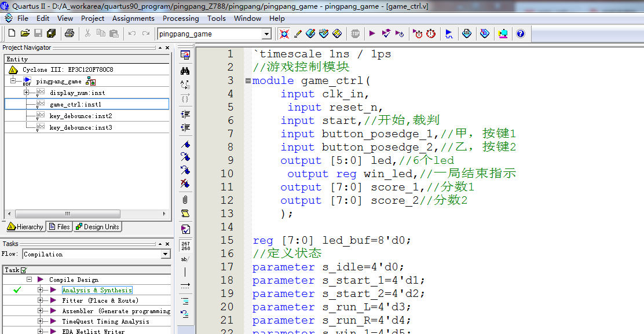Click the Project Navigator horizontal scrollbar
Image resolution: width=644 pixels, height=334 pixels.
tap(67, 214)
